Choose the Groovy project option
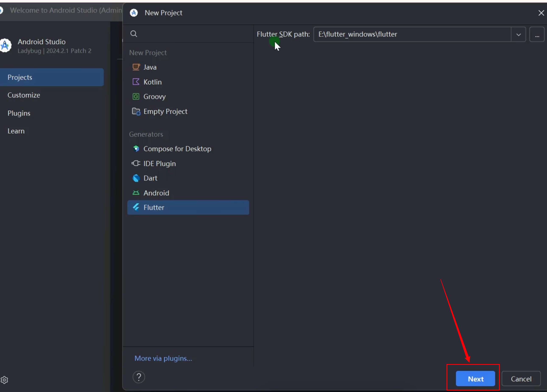547x392 pixels. (x=188, y=96)
